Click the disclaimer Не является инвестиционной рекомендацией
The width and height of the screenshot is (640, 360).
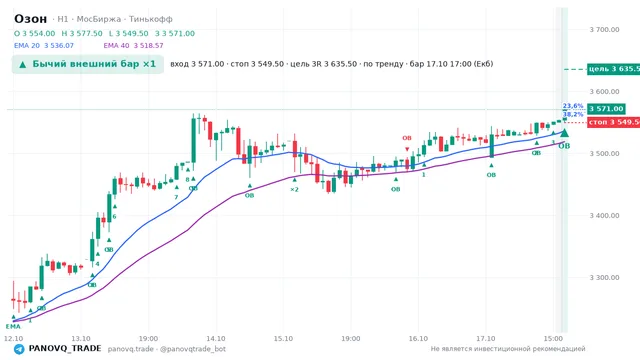click(x=508, y=349)
